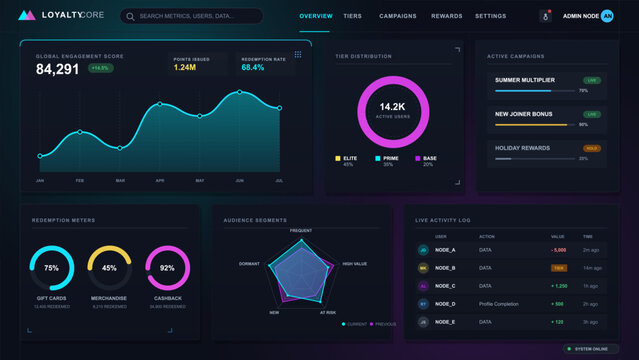Click the Profile Completion action text
This screenshot has height=360, width=639.
(499, 304)
